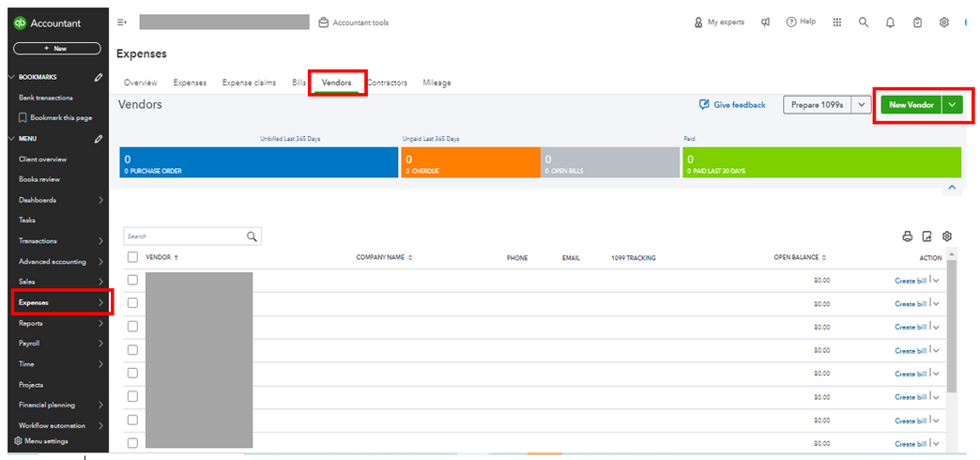Filter by the blue Purchase Order bar
The image size is (980, 460).
coord(258,162)
